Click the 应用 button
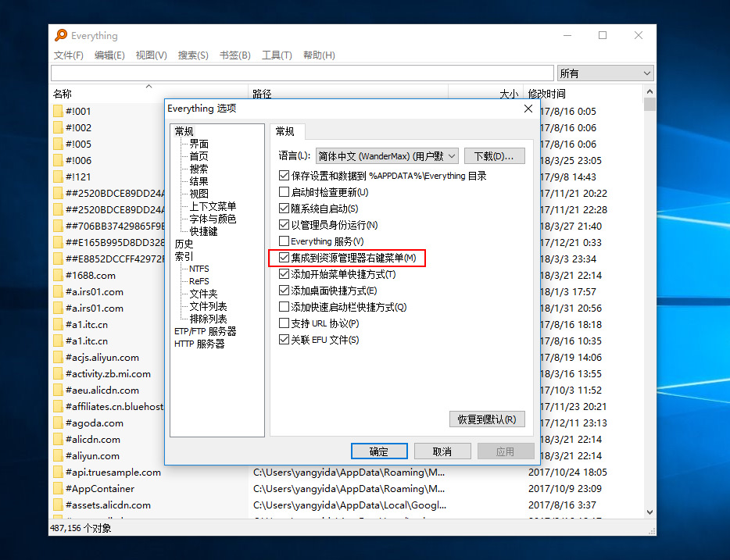The width and height of the screenshot is (730, 560). [x=505, y=451]
